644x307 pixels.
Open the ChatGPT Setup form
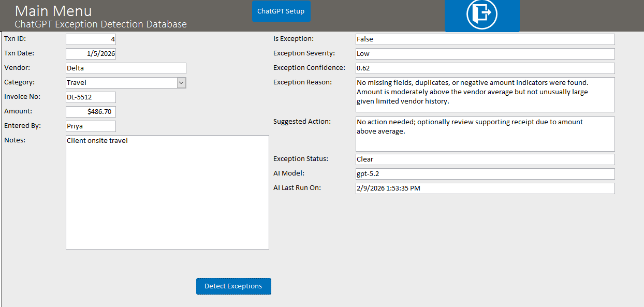(281, 11)
